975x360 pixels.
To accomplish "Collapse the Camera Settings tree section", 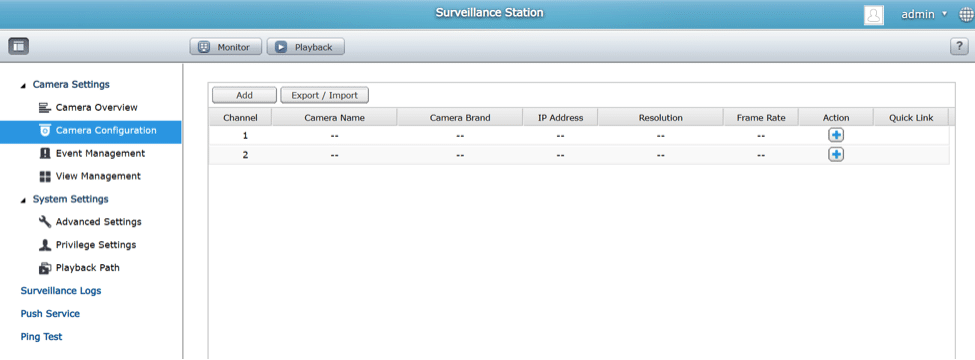I will [x=24, y=85].
